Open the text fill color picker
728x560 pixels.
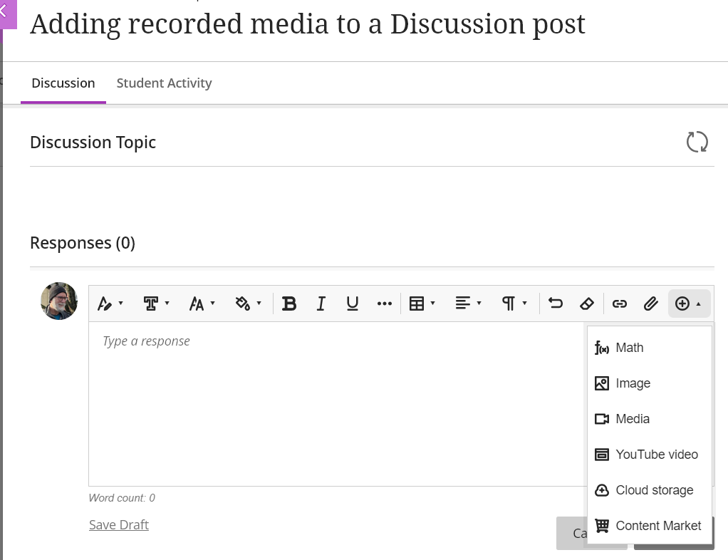[248, 304]
